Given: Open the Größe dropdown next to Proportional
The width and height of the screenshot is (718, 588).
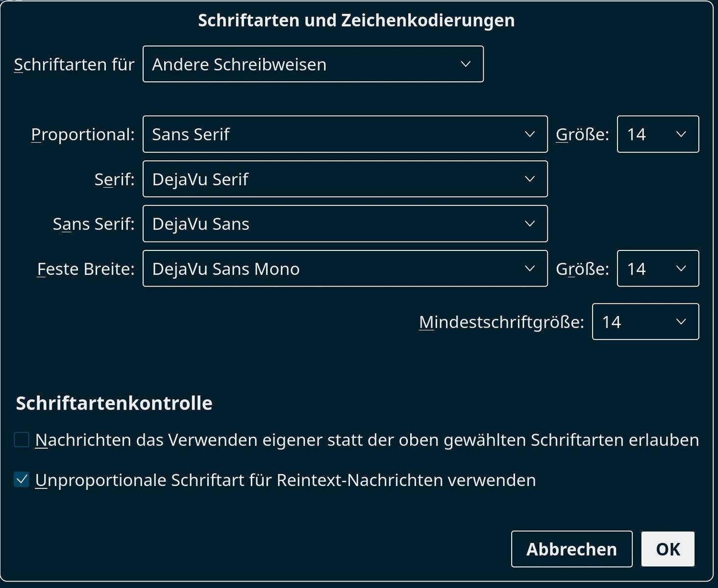Looking at the screenshot, I should tap(657, 134).
